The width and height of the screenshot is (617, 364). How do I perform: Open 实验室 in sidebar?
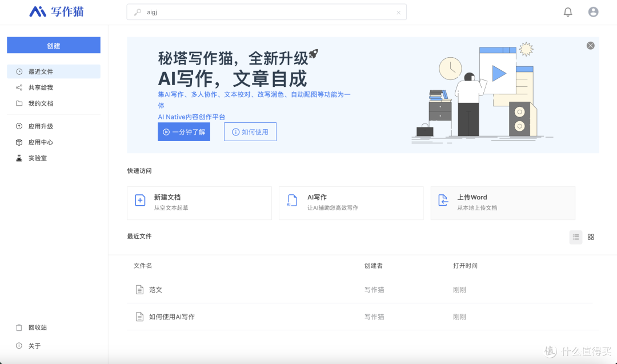tap(54, 158)
